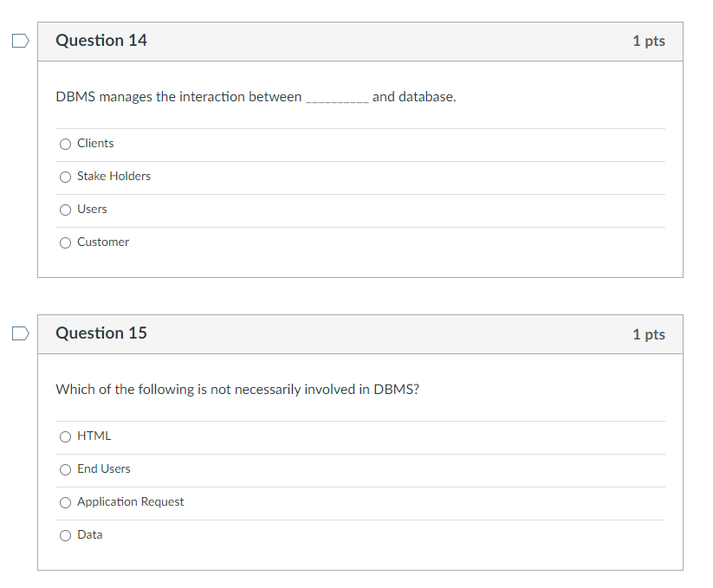
Task: Click the Customer answer text label
Action: click(x=102, y=242)
